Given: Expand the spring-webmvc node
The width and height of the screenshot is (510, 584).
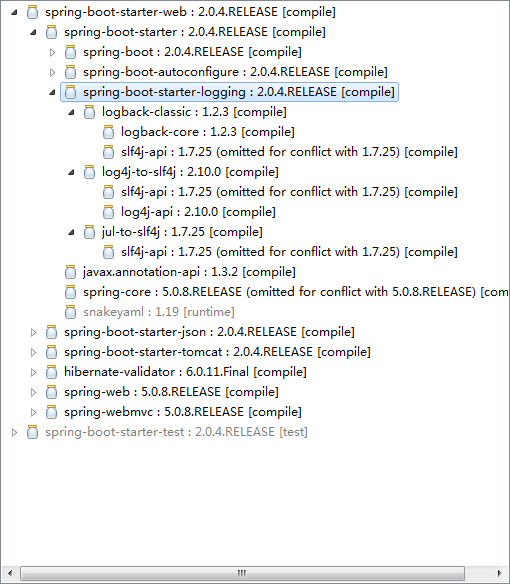Looking at the screenshot, I should 34,412.
